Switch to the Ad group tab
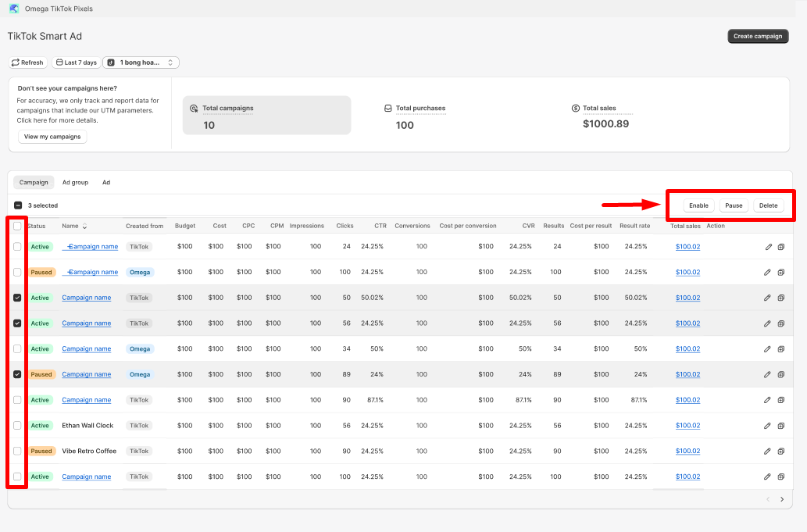Screen dimensions: 807x532 (x=75, y=182)
